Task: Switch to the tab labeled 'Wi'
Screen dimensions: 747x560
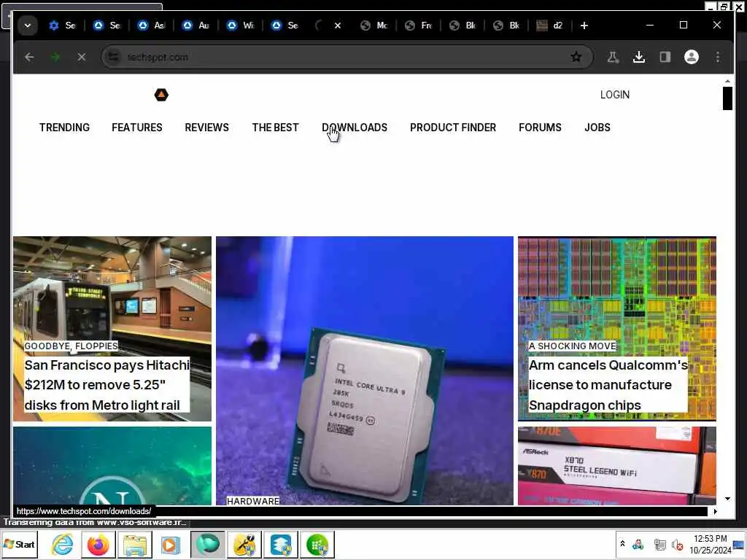Action: tap(241, 26)
